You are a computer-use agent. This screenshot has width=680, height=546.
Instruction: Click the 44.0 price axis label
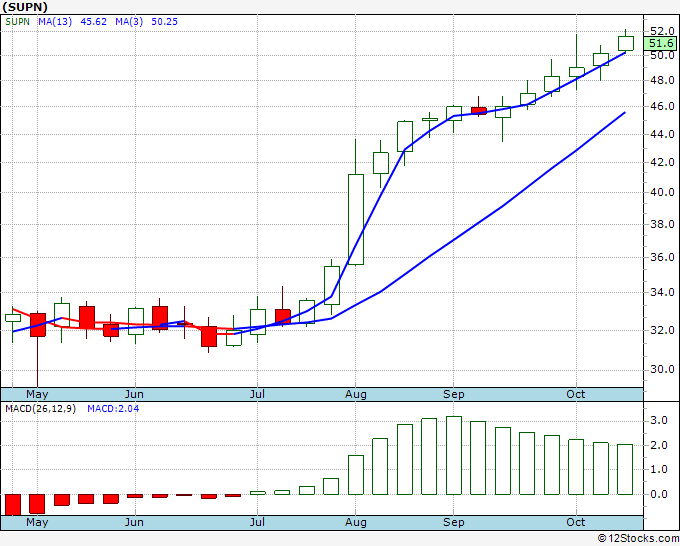coord(662,134)
